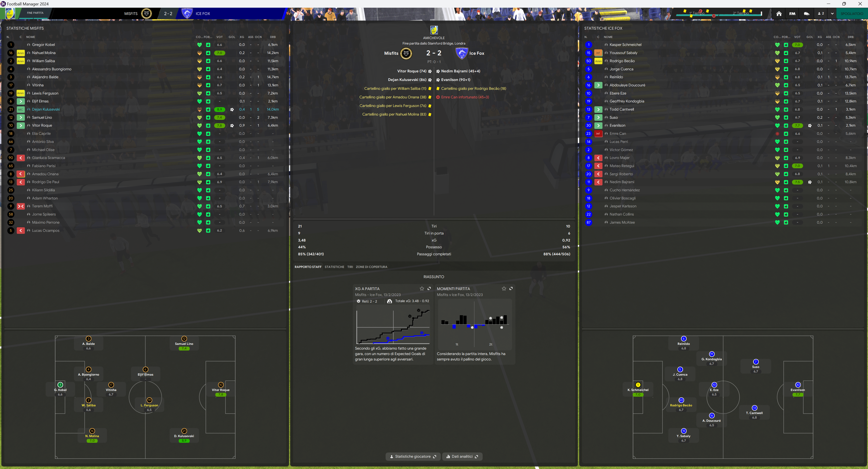This screenshot has height=469, width=868.
Task: Expand the MOMENTI PARTITA panel
Action: [511, 288]
